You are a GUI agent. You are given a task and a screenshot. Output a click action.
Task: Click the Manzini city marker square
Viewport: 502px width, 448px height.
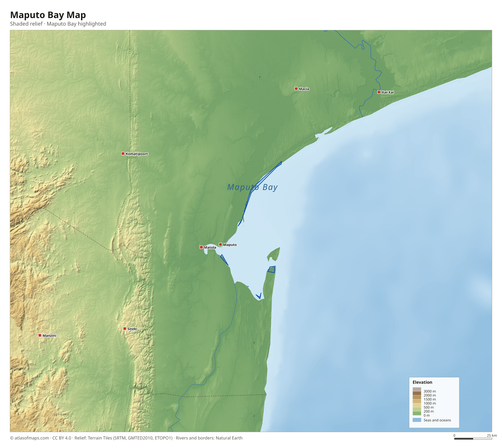tap(40, 335)
